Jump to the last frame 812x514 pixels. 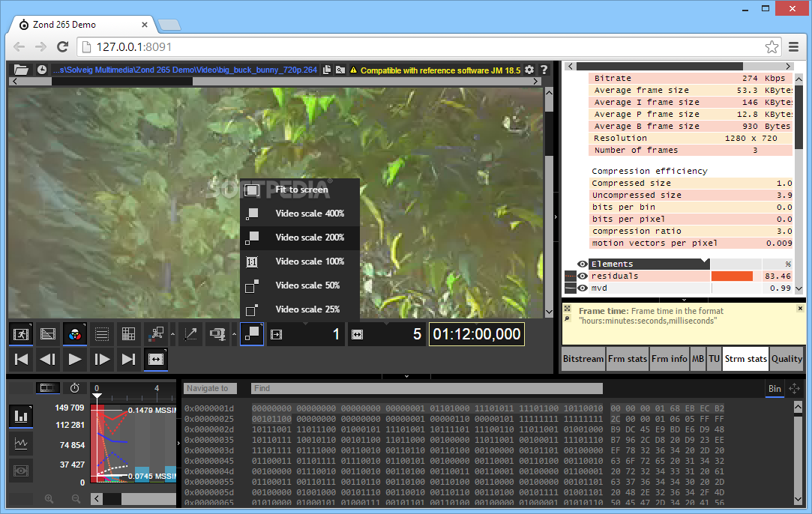[128, 359]
